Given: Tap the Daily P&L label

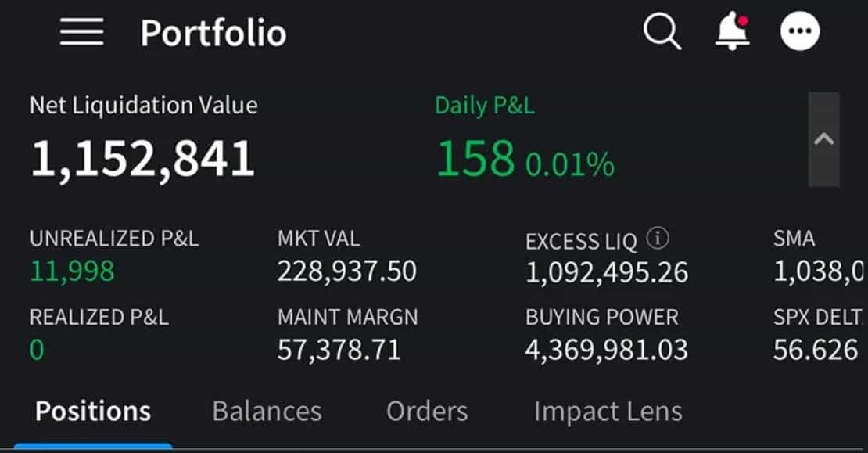Looking at the screenshot, I should click(x=485, y=105).
